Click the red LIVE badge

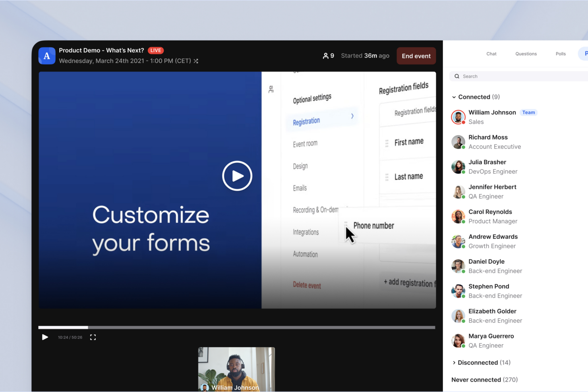[x=156, y=50]
